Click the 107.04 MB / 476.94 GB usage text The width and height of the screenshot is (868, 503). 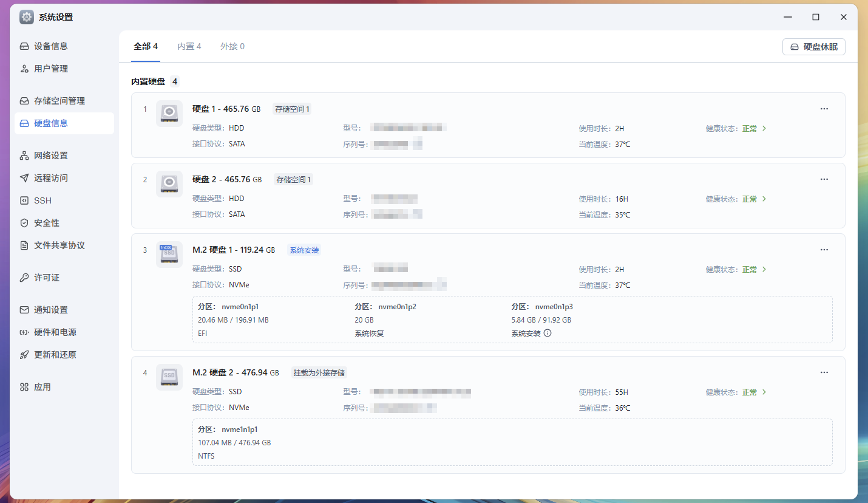click(234, 443)
